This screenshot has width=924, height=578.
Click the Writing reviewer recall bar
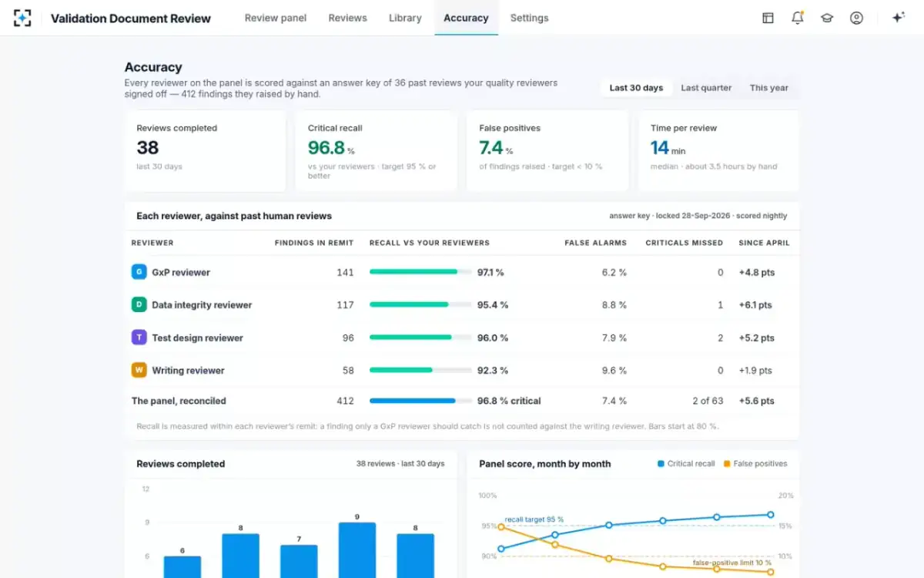(420, 370)
